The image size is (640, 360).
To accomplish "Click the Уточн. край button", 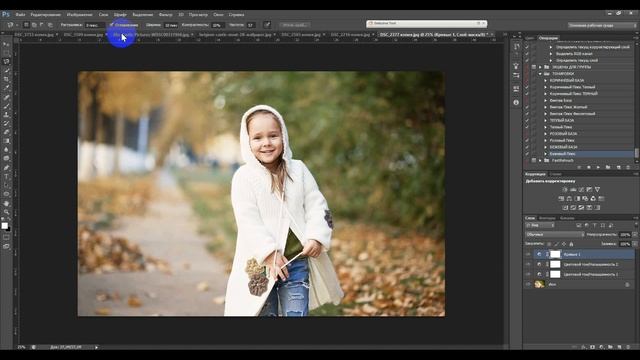I will (x=295, y=25).
